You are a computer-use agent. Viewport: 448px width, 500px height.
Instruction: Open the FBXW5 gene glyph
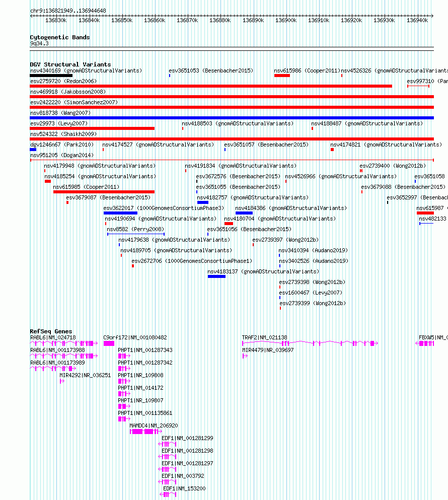click(425, 343)
